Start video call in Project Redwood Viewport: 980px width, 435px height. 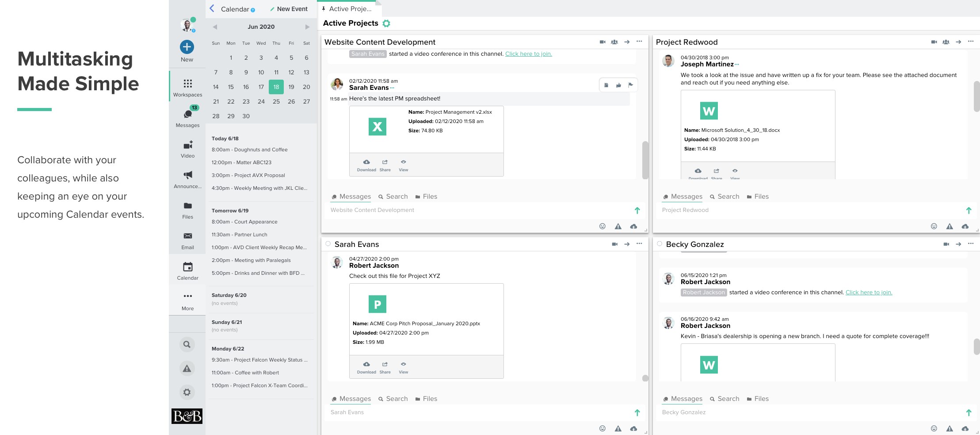point(934,42)
